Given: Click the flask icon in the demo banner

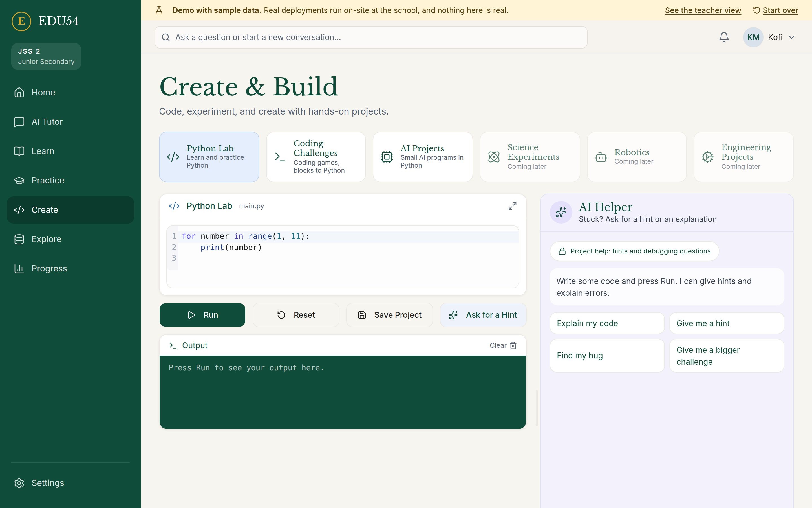Looking at the screenshot, I should tap(159, 10).
